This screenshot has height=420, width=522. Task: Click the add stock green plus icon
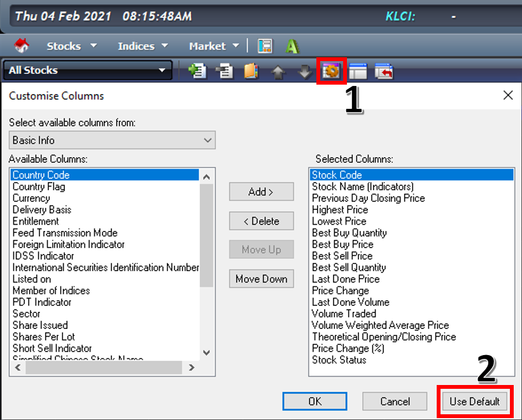(198, 71)
